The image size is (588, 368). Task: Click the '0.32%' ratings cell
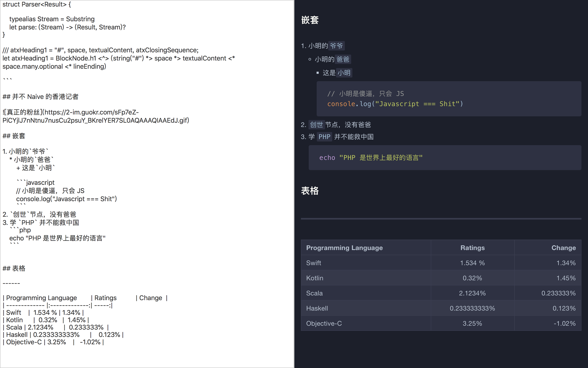[x=472, y=278]
